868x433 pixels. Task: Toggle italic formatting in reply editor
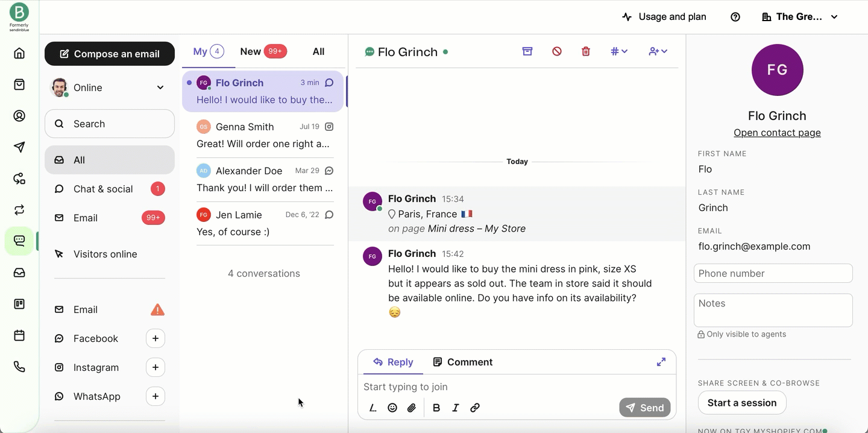point(456,408)
